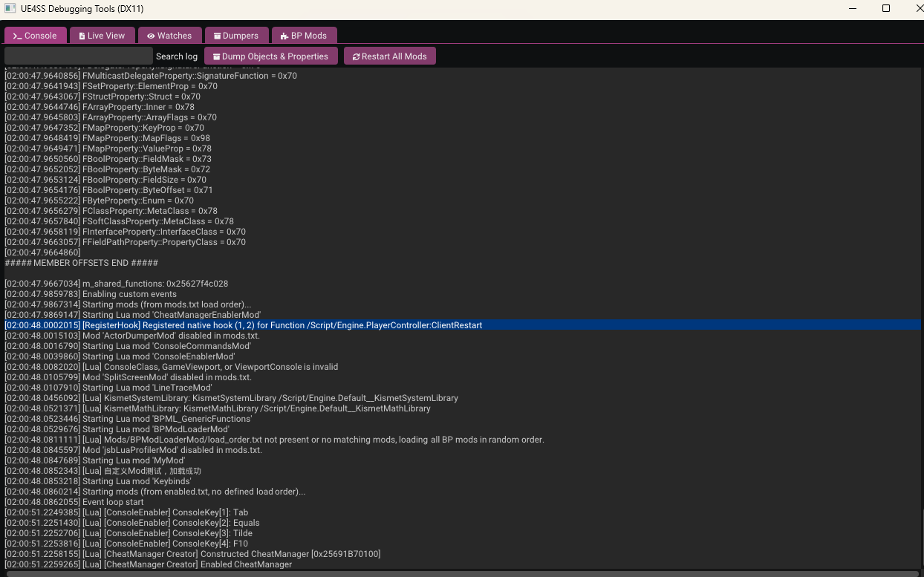The width and height of the screenshot is (924, 577).
Task: Click the refresh icon inside Restart All Mods
Action: (x=357, y=56)
